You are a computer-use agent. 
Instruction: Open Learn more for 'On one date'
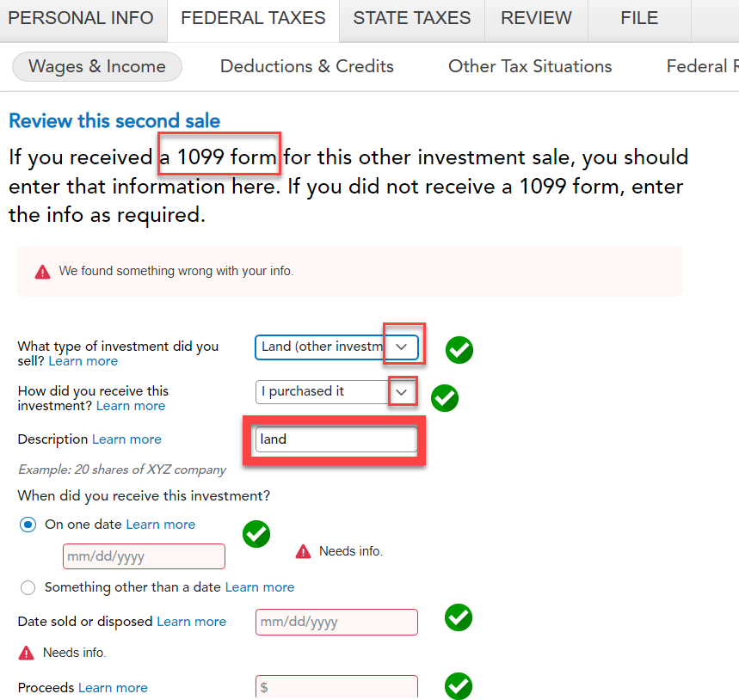point(161,525)
